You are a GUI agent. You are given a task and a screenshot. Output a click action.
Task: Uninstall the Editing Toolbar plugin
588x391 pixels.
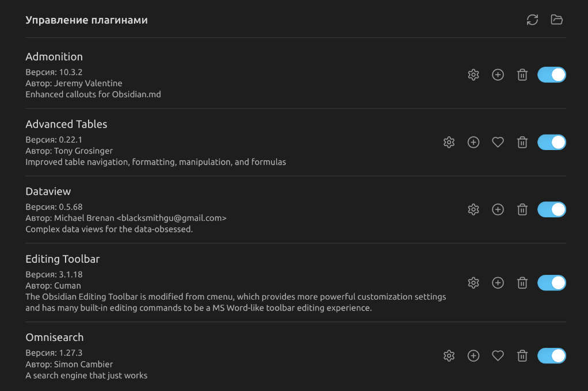pos(522,283)
